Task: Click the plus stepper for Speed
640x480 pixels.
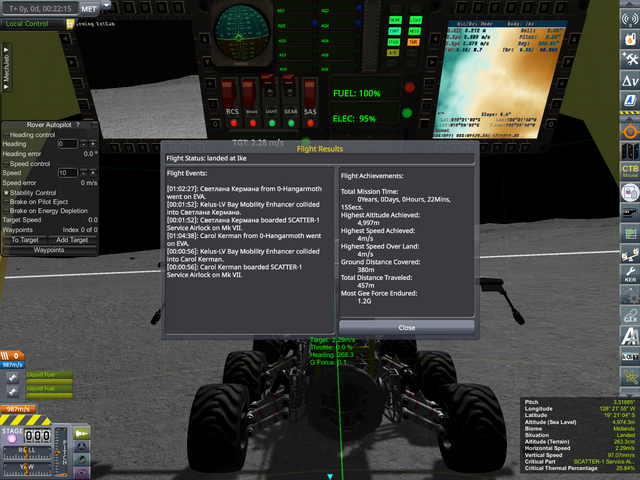Action: point(93,173)
